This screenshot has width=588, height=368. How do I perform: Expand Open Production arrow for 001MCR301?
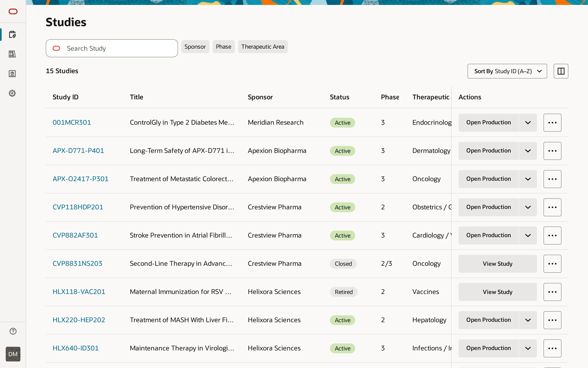528,123
